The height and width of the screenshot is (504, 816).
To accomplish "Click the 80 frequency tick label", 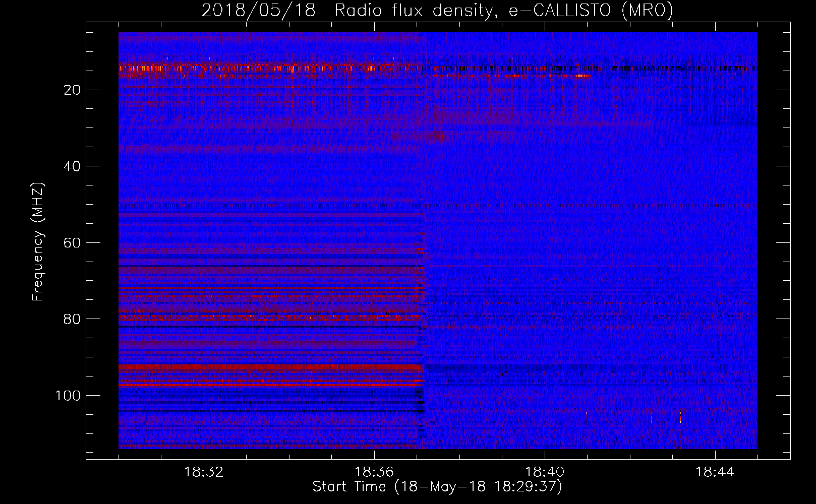I will click(73, 319).
